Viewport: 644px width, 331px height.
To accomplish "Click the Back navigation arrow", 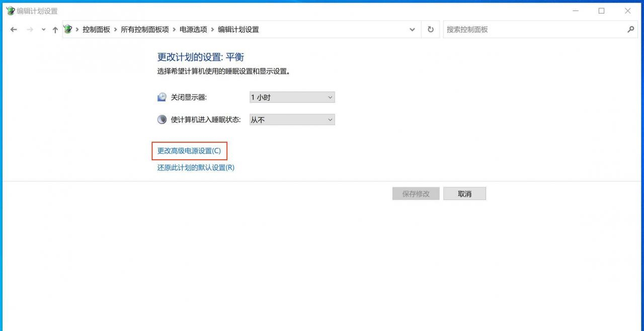I will tap(14, 30).
